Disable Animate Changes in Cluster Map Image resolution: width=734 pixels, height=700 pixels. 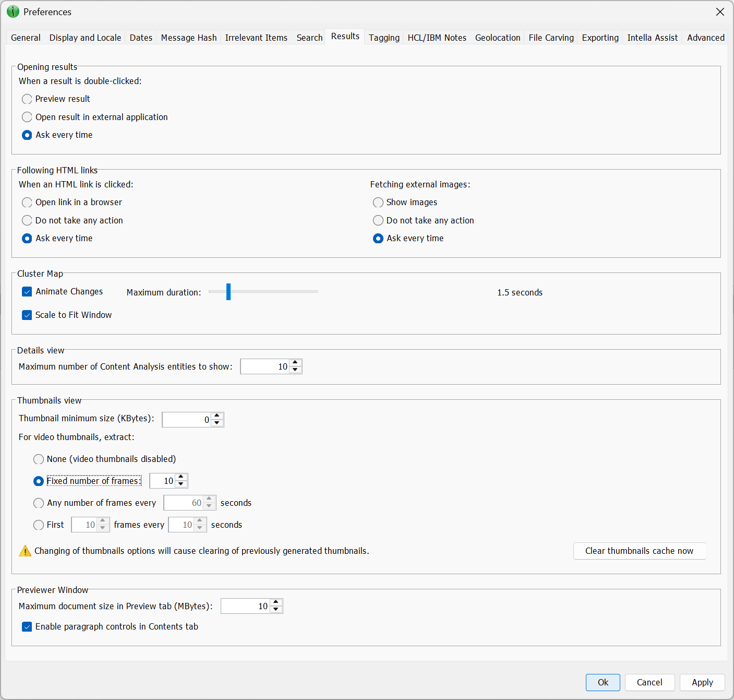(27, 291)
